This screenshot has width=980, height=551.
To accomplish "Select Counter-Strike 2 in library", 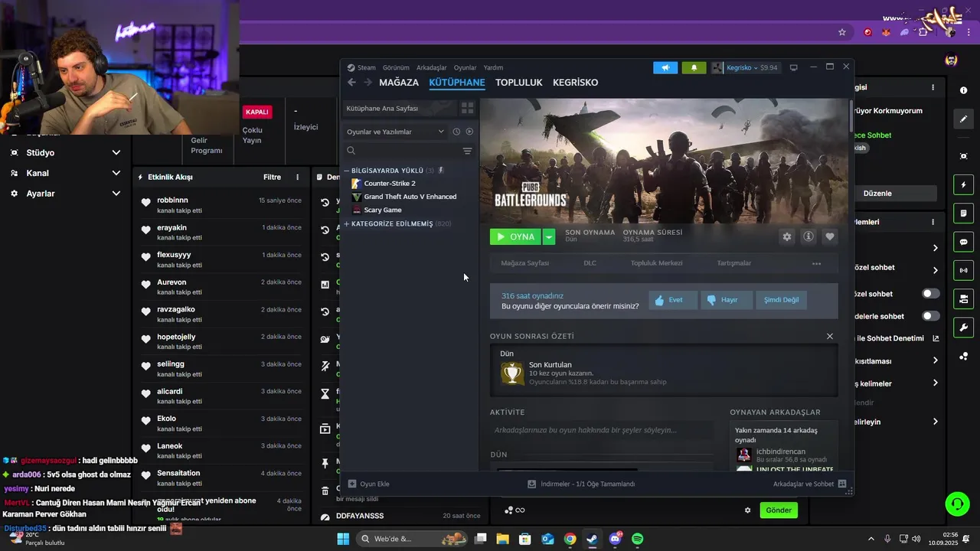I will click(389, 184).
